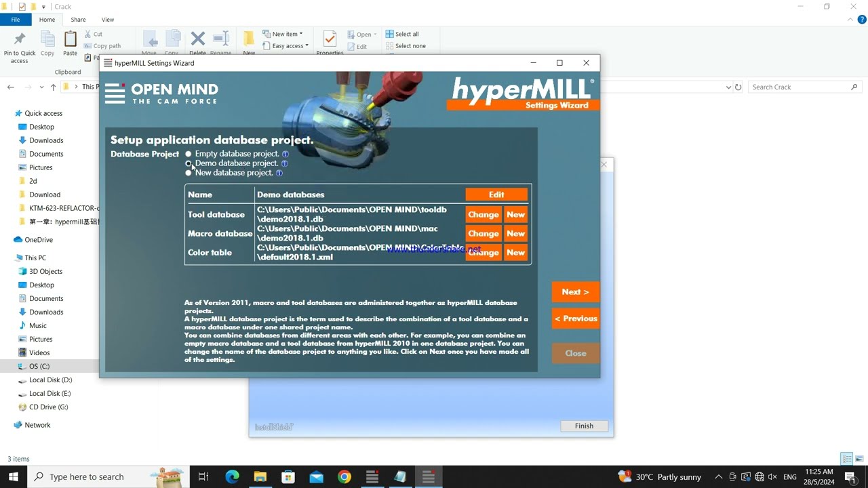Click New for Color table

click(x=516, y=252)
